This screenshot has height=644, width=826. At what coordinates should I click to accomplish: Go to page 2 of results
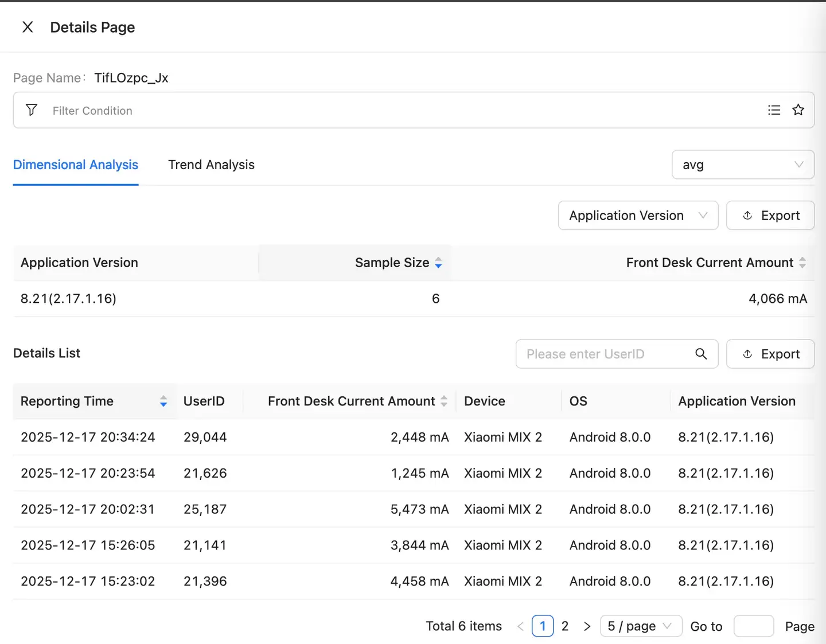565,626
